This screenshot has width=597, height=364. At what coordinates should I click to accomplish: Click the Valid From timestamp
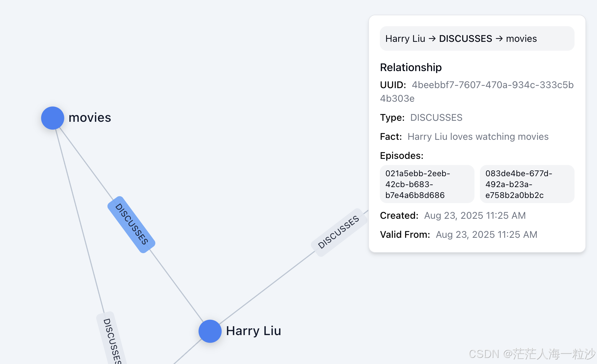pyautogui.click(x=486, y=234)
